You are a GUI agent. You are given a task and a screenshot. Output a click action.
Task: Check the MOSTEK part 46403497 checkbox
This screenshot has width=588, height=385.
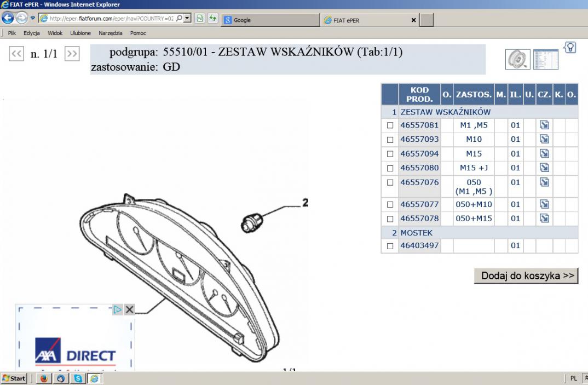click(x=390, y=246)
